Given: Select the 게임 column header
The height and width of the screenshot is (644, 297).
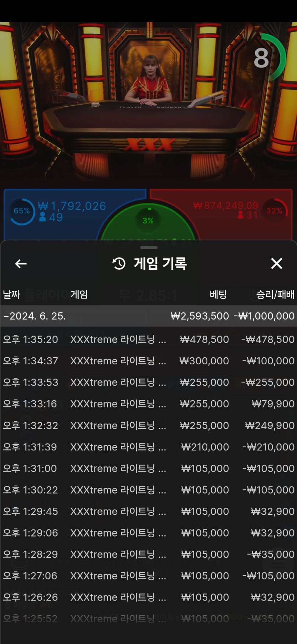Looking at the screenshot, I should pos(79,294).
